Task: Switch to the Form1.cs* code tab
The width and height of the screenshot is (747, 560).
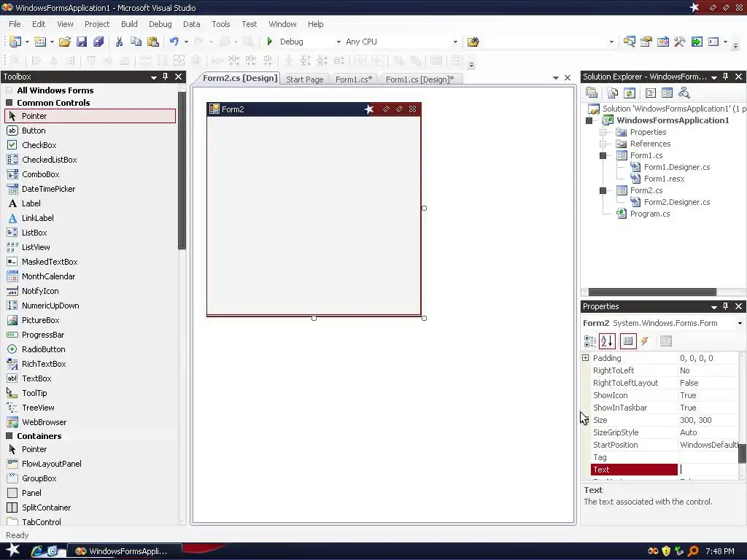Action: pos(354,79)
